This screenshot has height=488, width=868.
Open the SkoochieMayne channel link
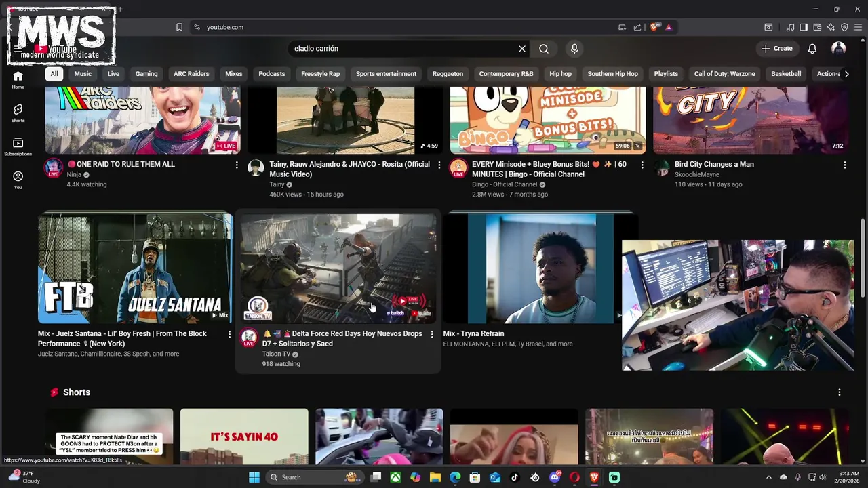click(697, 174)
